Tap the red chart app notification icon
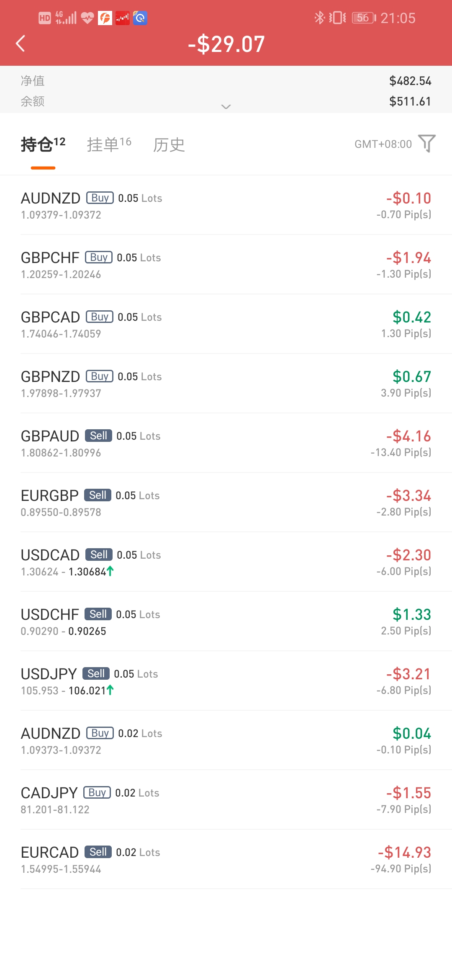 (123, 18)
